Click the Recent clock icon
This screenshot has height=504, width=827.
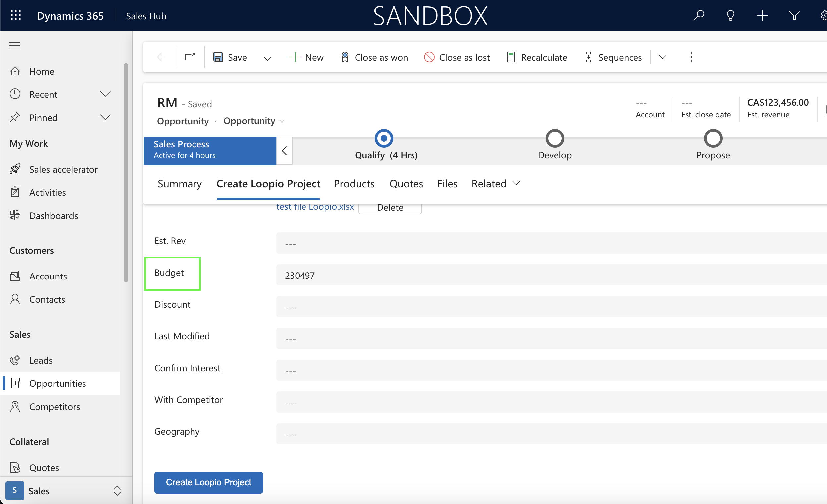tap(15, 94)
